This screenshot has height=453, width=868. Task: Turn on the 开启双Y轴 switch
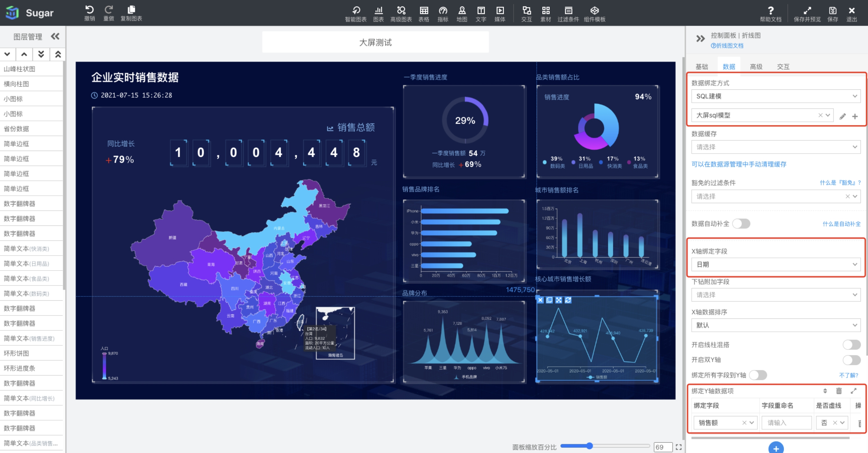point(851,360)
